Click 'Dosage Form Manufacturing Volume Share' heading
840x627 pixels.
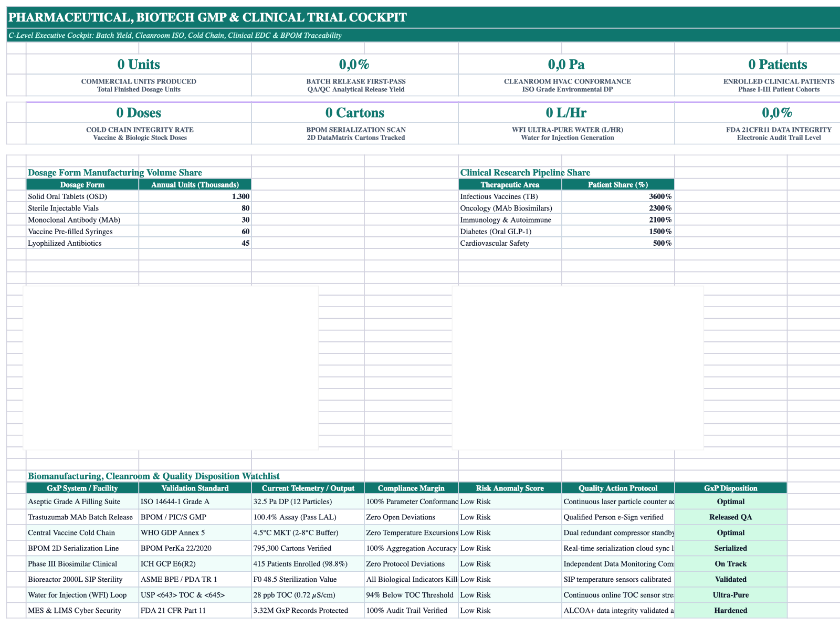click(115, 173)
